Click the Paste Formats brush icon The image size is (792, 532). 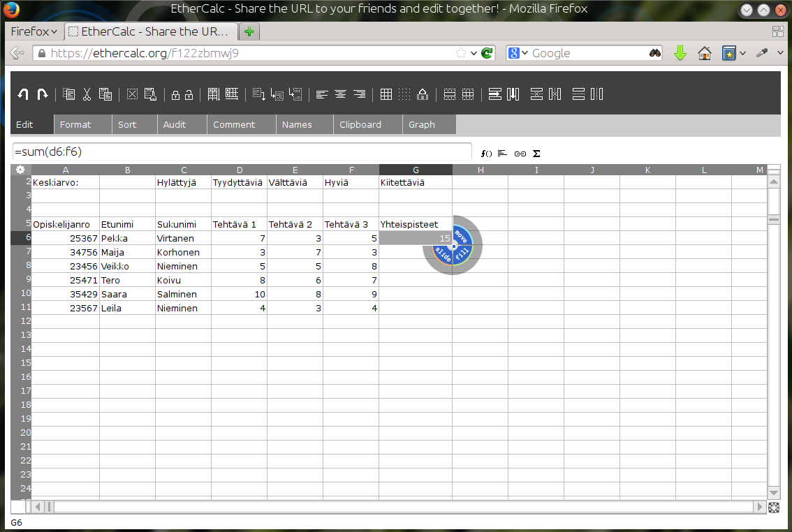151,94
